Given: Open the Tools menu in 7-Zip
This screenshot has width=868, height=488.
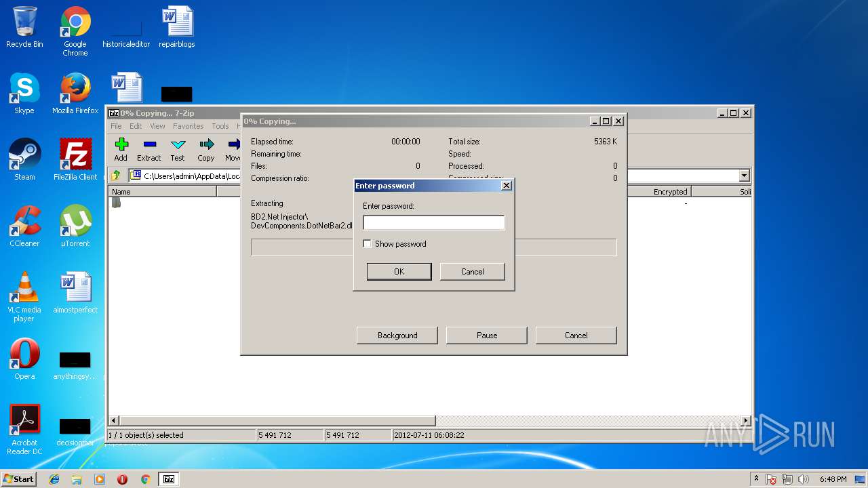Looking at the screenshot, I should (220, 126).
